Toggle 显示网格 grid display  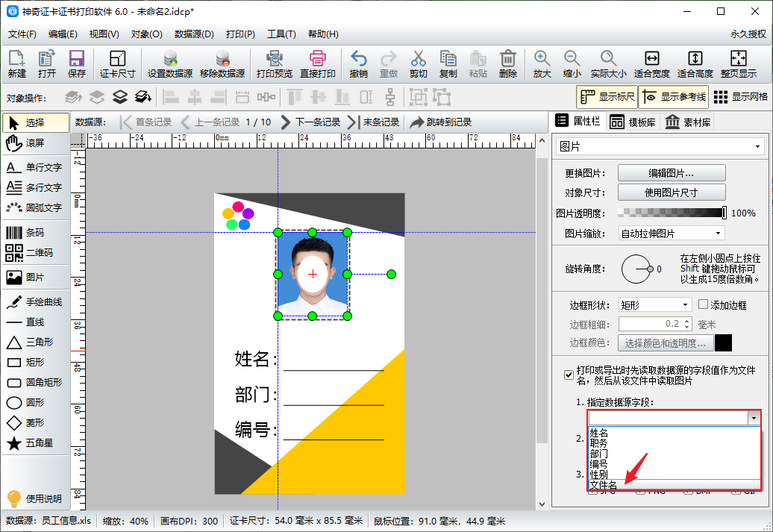click(740, 97)
